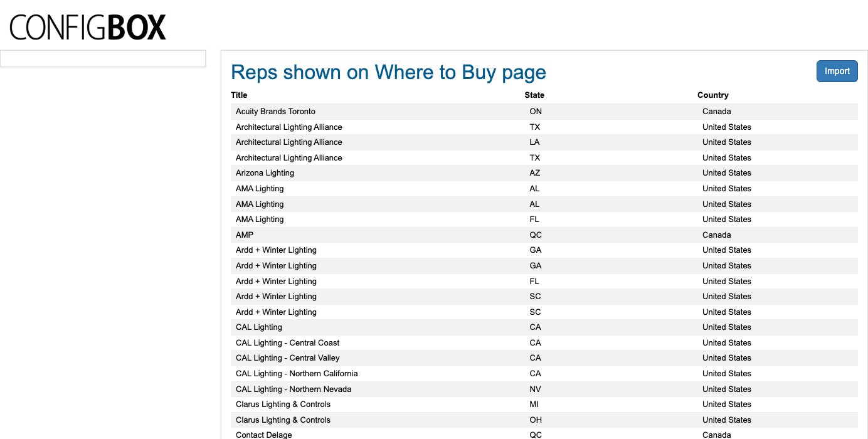Click the ON state cell
This screenshot has width=868, height=439.
pos(536,112)
